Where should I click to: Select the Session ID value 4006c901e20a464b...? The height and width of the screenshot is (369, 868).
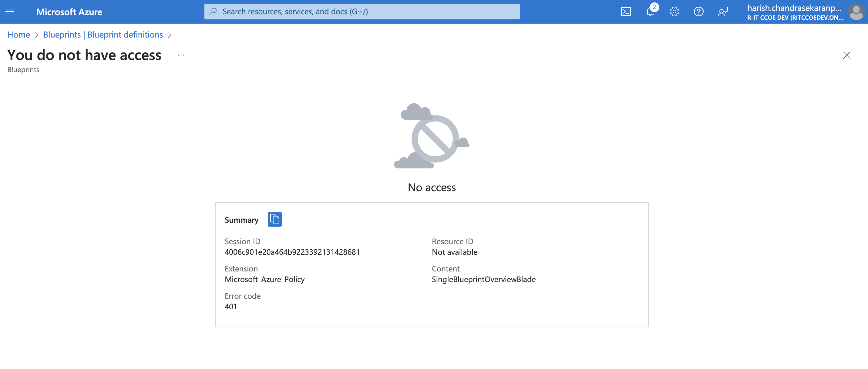[292, 252]
